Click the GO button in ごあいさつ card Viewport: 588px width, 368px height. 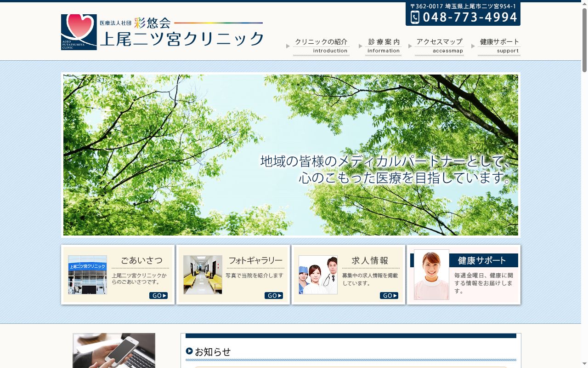point(158,295)
